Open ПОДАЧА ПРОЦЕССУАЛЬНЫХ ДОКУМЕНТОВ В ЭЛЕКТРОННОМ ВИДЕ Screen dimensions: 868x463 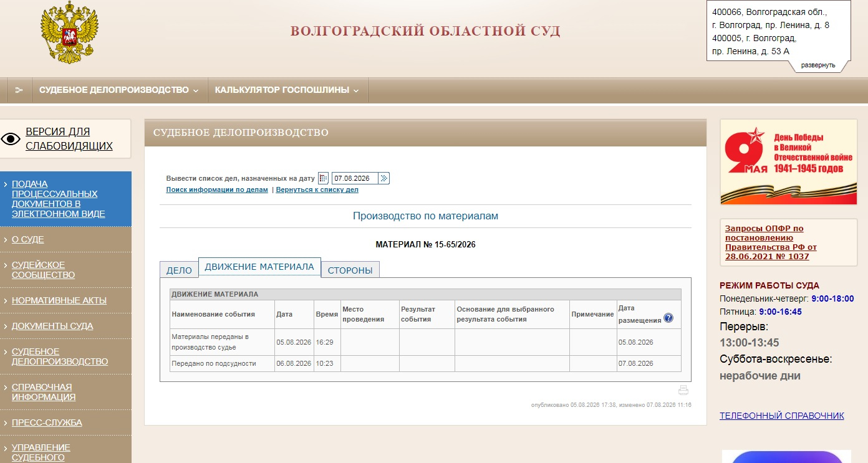(x=59, y=199)
